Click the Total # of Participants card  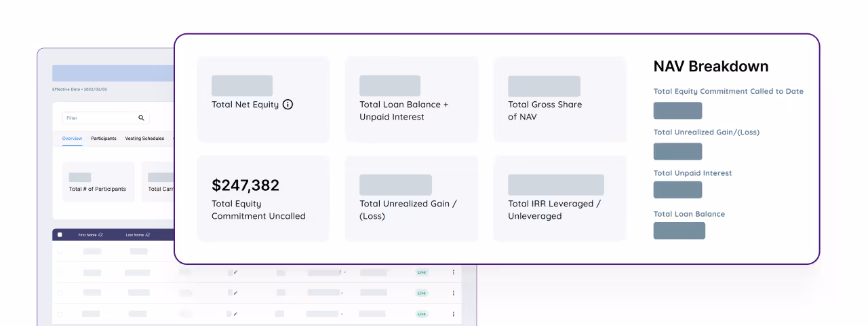pyautogui.click(x=98, y=181)
